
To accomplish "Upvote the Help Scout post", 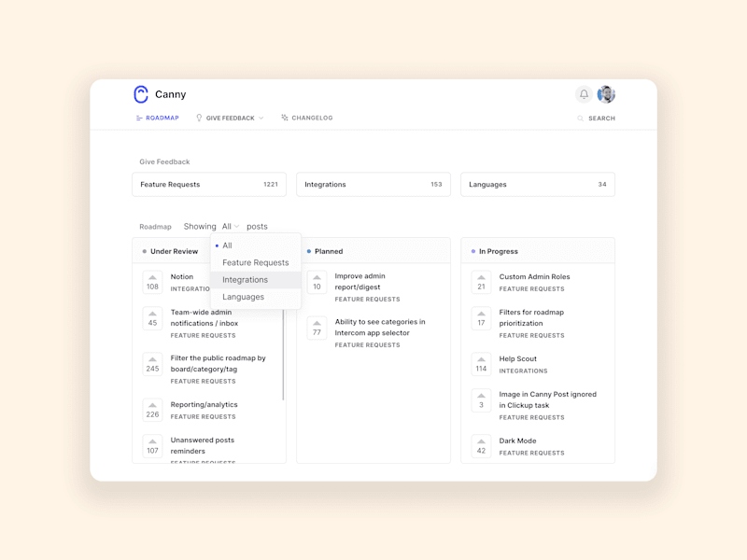I will click(481, 364).
